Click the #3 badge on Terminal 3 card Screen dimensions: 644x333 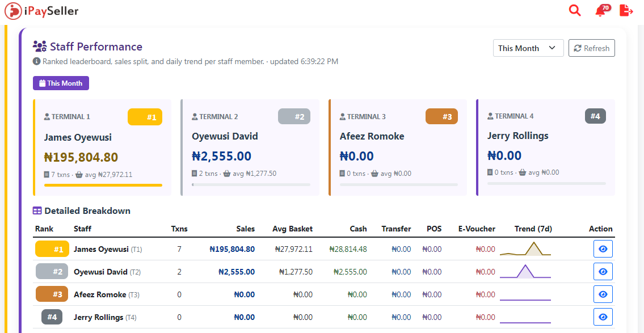tap(441, 117)
